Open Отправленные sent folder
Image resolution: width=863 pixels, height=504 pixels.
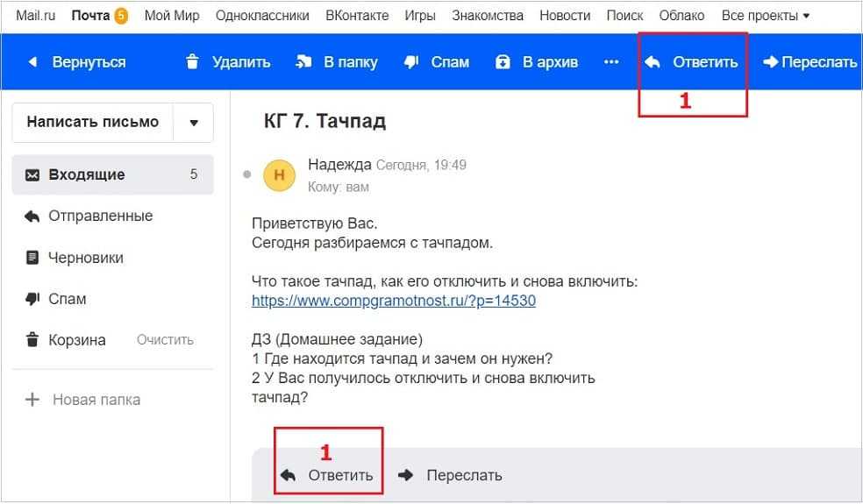tap(100, 216)
